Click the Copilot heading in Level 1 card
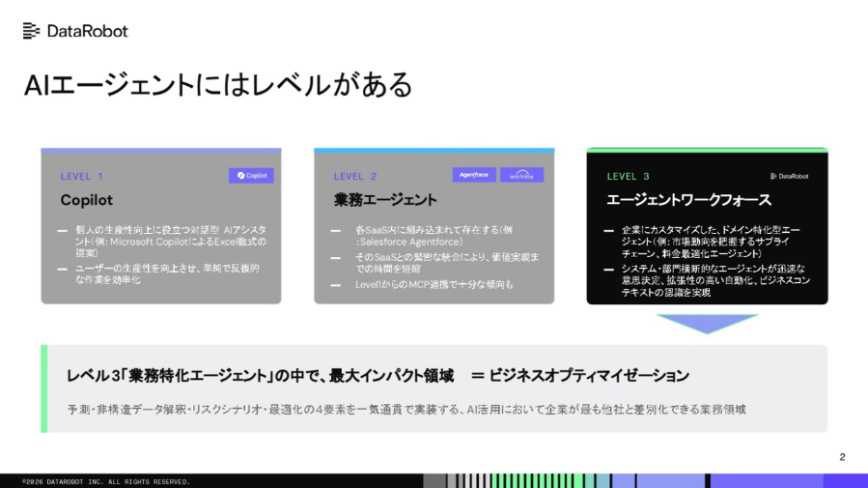 coord(86,200)
